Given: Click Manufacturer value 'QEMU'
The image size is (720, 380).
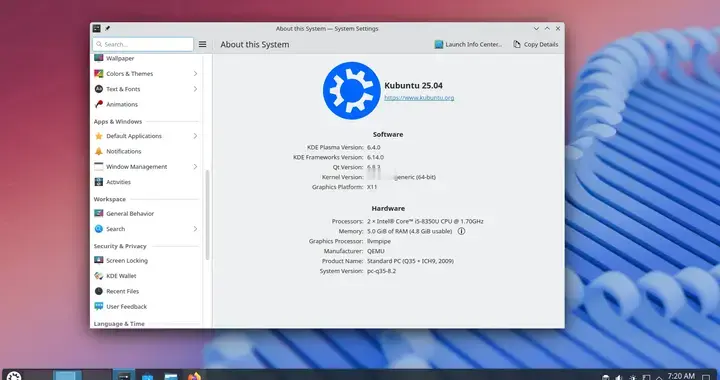Looking at the screenshot, I should 376,251.
